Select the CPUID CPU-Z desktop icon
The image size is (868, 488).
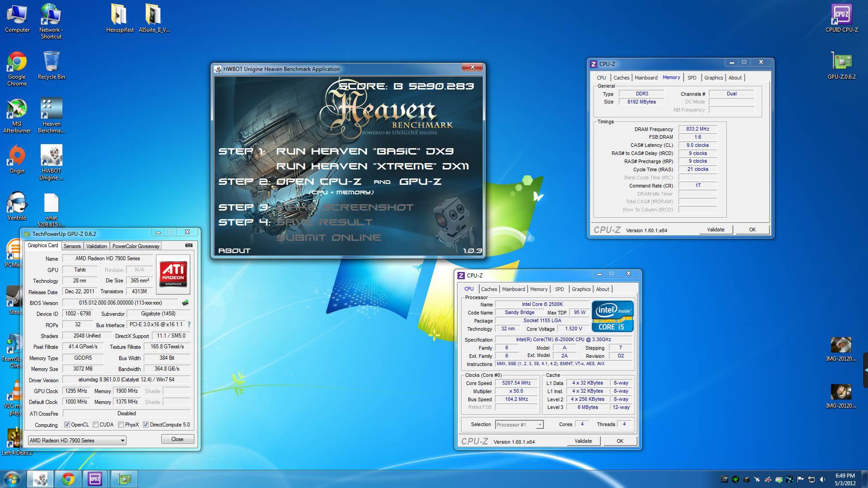click(x=841, y=18)
